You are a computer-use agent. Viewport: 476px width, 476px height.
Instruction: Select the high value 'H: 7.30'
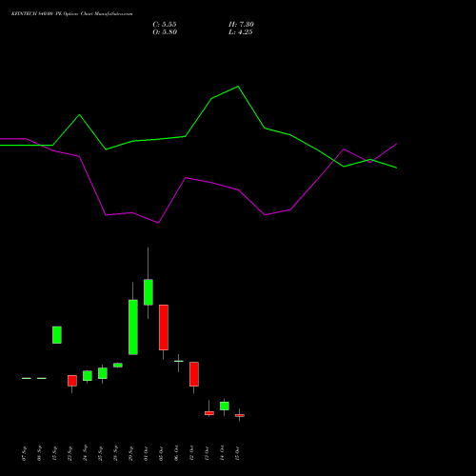pos(241,25)
